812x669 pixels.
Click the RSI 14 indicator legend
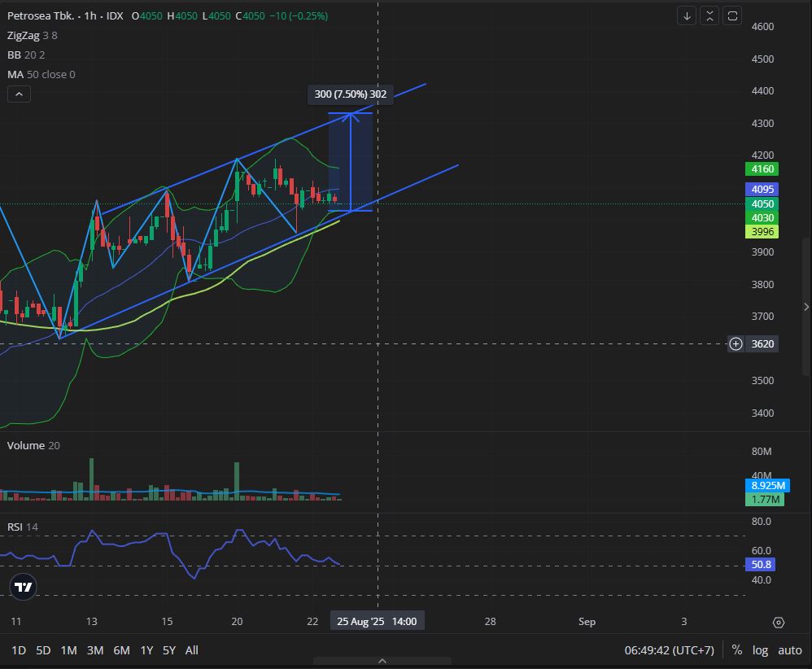click(22, 527)
